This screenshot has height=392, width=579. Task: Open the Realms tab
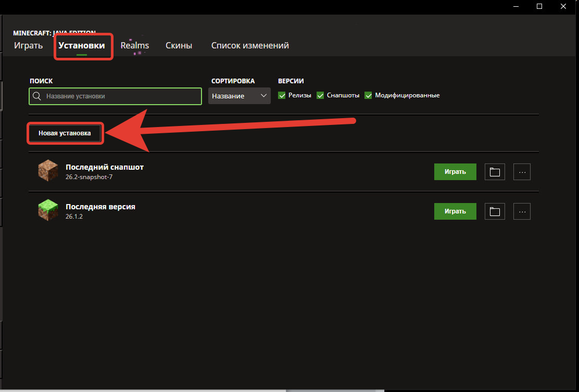pos(135,45)
